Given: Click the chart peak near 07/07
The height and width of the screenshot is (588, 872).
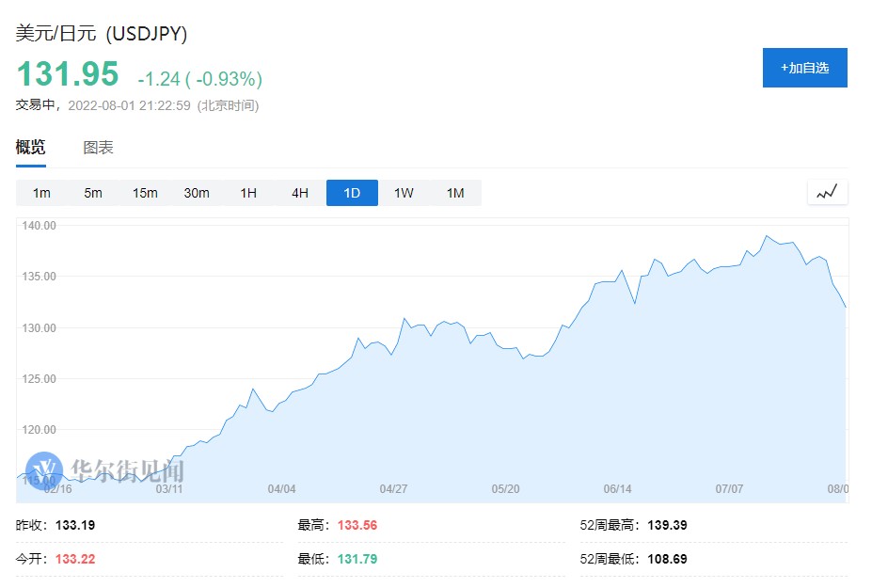Looking at the screenshot, I should click(x=767, y=236).
